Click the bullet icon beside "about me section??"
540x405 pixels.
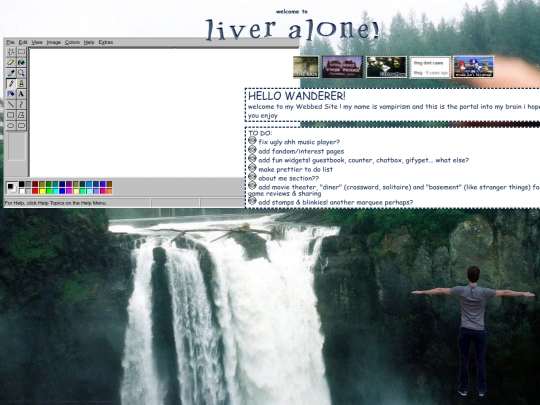click(x=252, y=177)
